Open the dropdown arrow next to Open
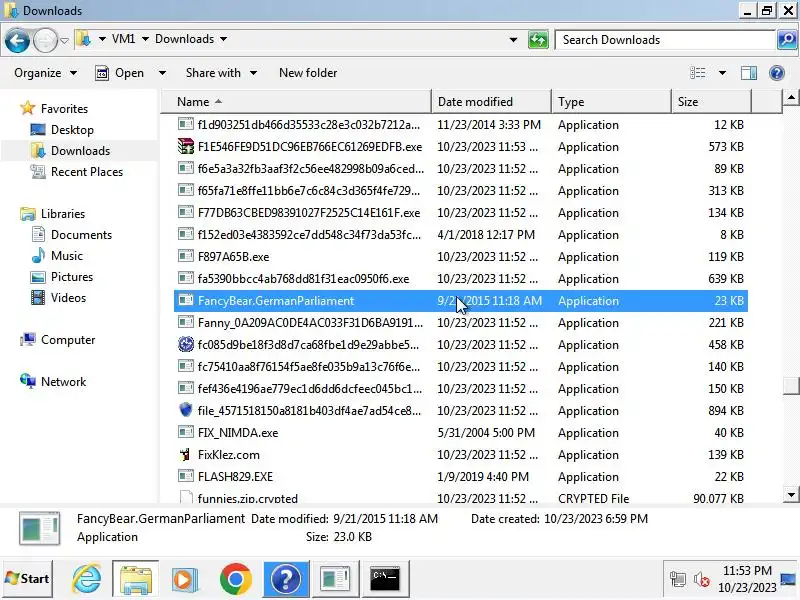The height and width of the screenshot is (600, 800). coord(162,73)
